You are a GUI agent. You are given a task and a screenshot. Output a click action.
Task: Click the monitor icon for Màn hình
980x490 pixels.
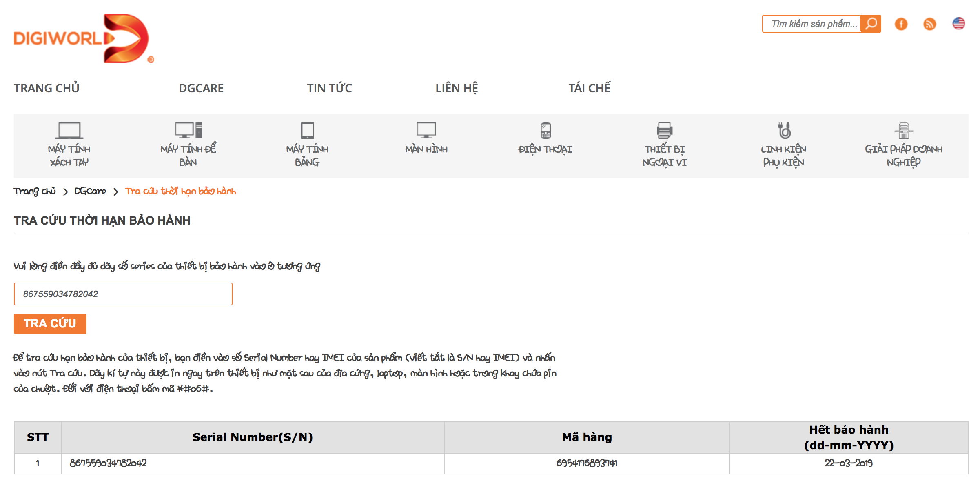point(426,131)
